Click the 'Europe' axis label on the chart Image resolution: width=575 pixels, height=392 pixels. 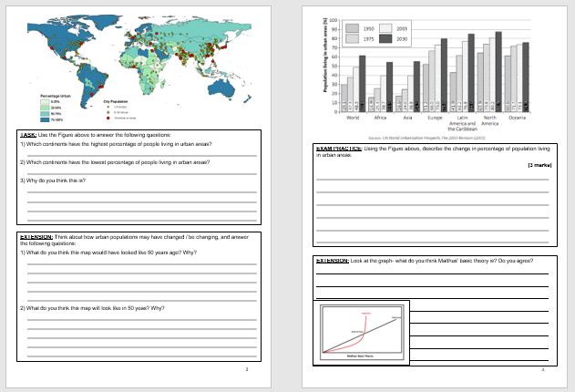tap(436, 118)
